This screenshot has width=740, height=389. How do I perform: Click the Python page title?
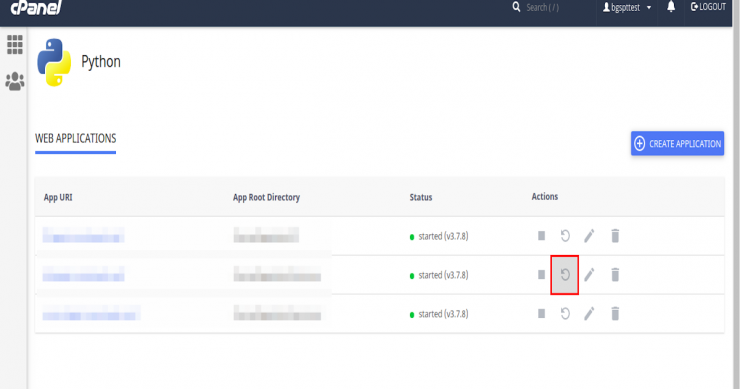click(x=101, y=62)
